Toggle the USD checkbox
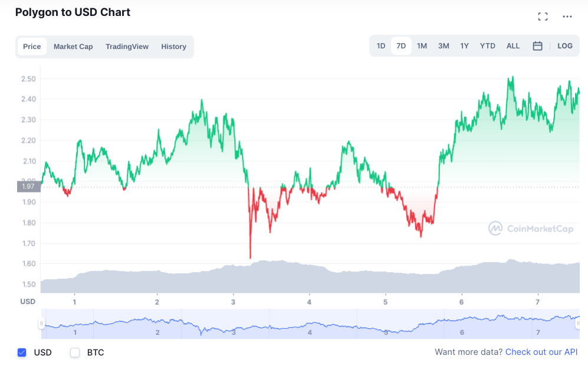Image resolution: width=588 pixels, height=385 pixels. point(22,353)
